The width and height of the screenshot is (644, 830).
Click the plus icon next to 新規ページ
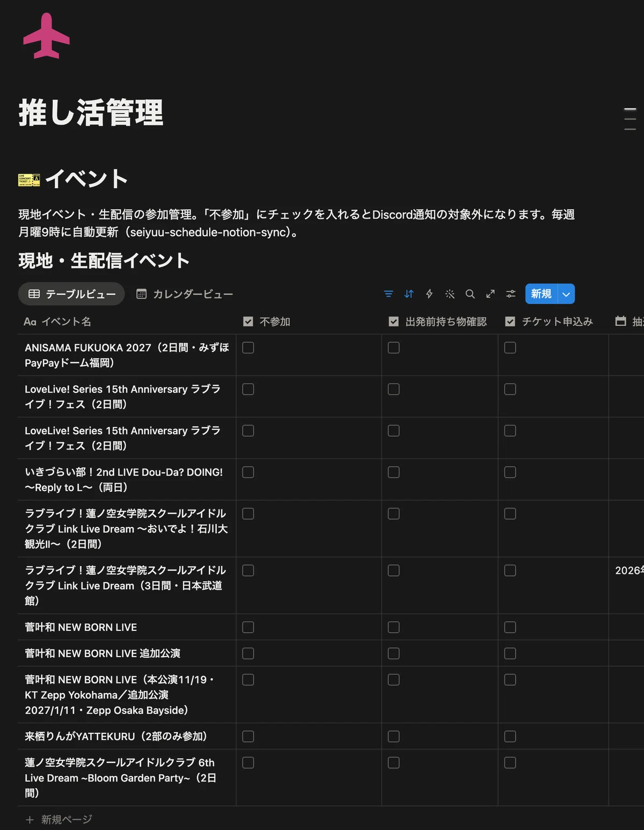tap(30, 819)
